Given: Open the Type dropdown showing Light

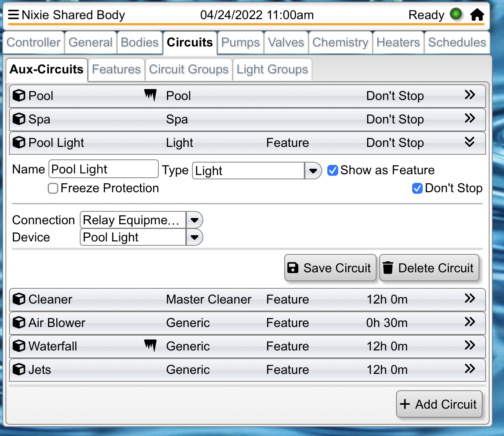Looking at the screenshot, I should point(312,170).
